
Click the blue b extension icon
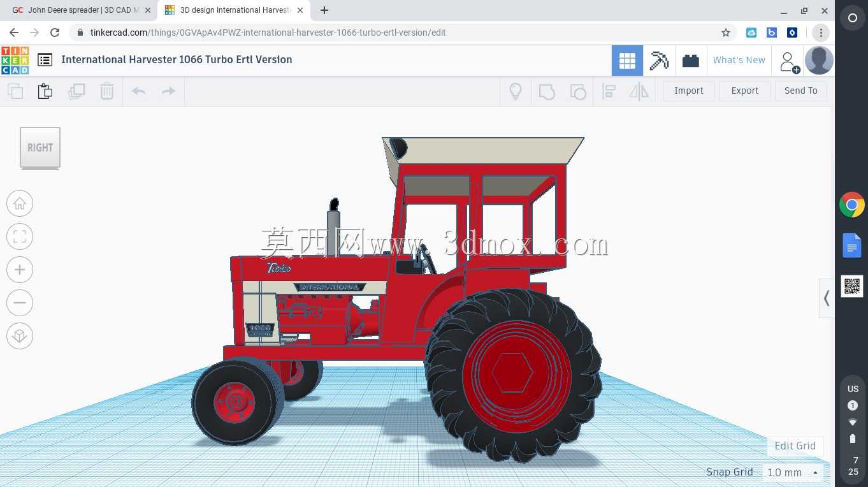(x=772, y=33)
